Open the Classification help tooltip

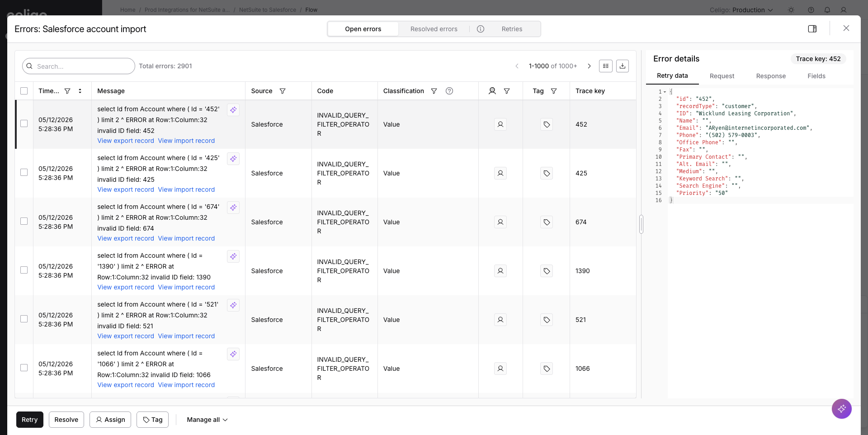(449, 91)
